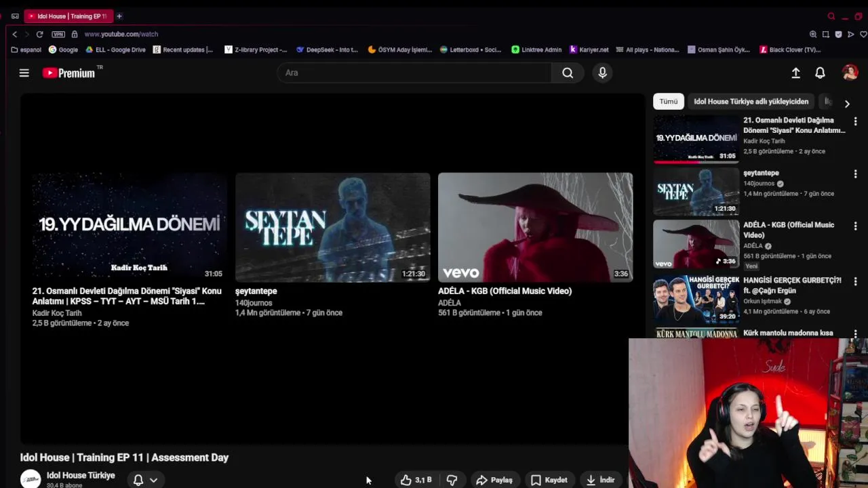Open Kariyer.net bookmark
This screenshot has height=488, width=868.
tap(589, 49)
